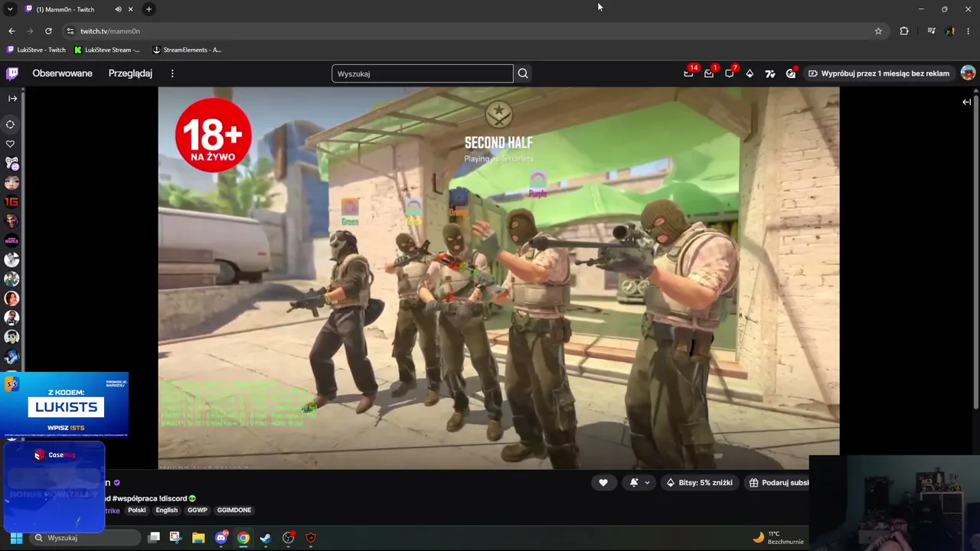980x551 pixels.
Task: Open the round icon with red dot beside 7TV
Action: pyautogui.click(x=791, y=73)
